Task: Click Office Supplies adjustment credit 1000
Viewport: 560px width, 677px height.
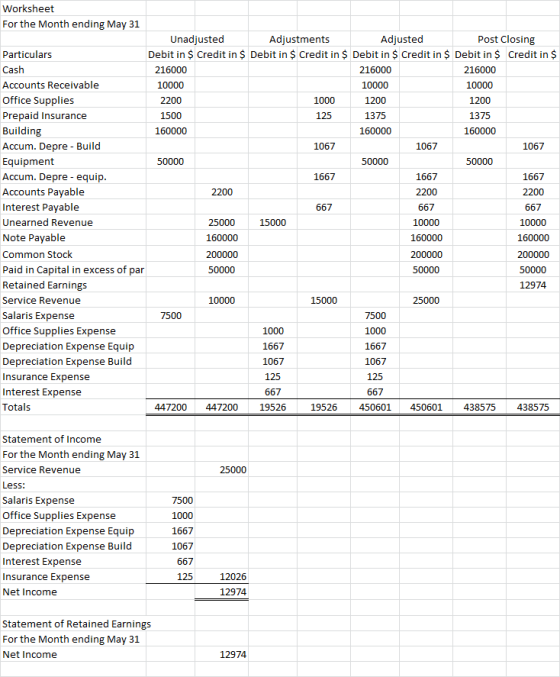Action: pos(324,100)
